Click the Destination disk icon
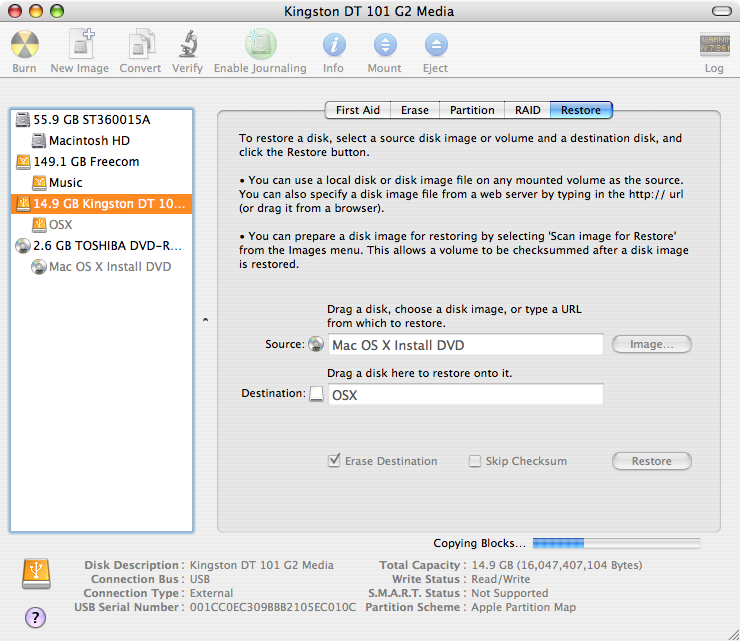740x641 pixels. point(316,394)
